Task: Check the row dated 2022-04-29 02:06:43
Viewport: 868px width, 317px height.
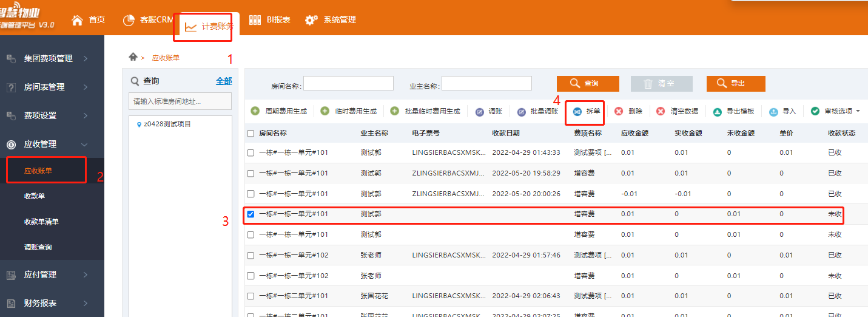Action: point(251,296)
